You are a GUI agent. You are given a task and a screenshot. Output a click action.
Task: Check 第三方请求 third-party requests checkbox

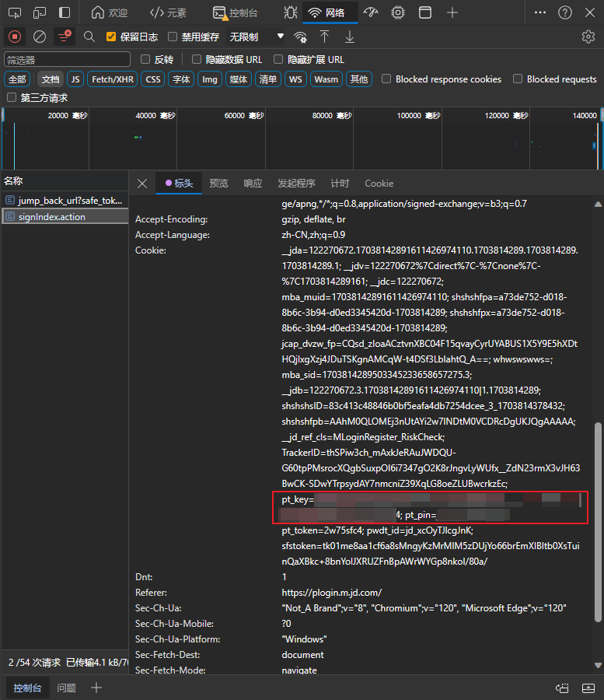click(12, 97)
